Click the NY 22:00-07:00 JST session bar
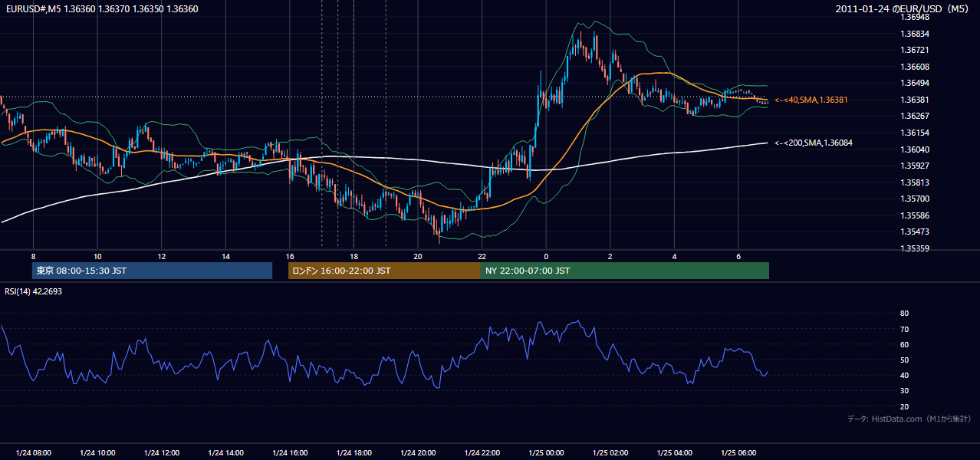The height and width of the screenshot is (460, 980). click(625, 271)
